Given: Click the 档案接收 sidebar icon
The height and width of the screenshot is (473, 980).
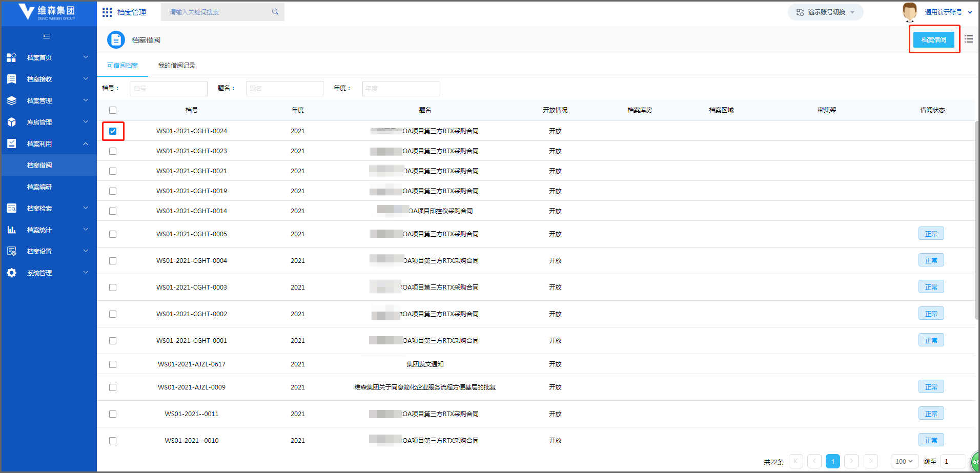Looking at the screenshot, I should coord(11,79).
